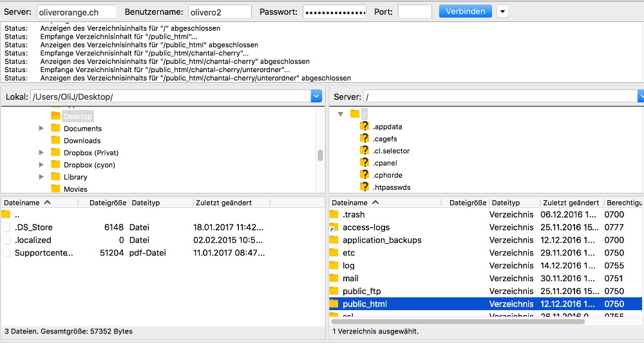Click the remote file list horizontal scrollbar
This screenshot has height=343, width=644.
458,322
